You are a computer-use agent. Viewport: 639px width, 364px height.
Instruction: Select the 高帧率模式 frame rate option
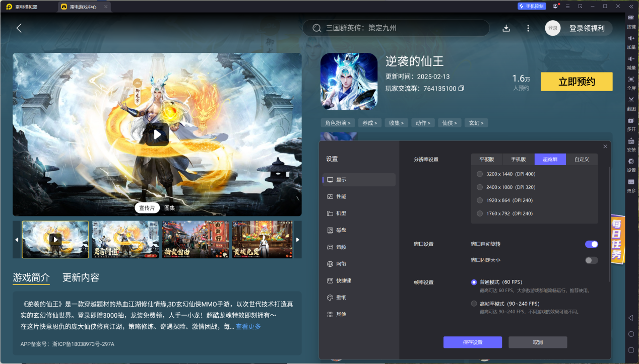474,303
